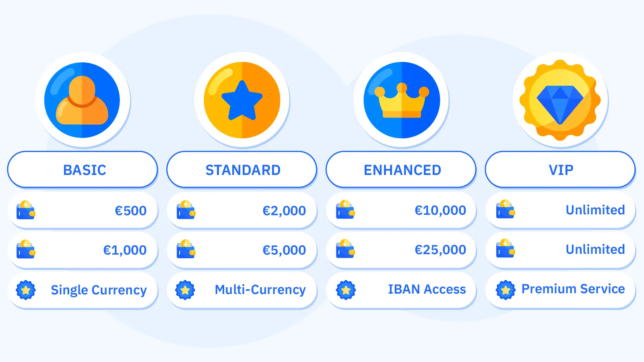
Task: Select the VIP diamond badge icon
Action: pyautogui.click(x=560, y=100)
